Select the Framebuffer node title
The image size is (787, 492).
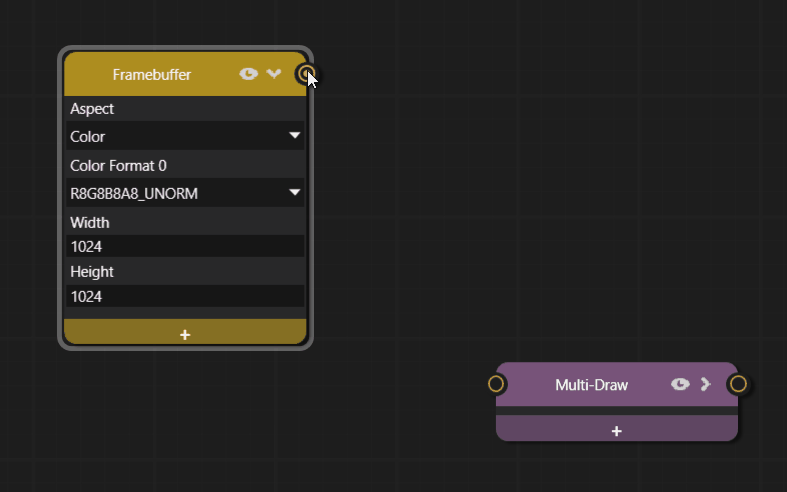click(152, 75)
